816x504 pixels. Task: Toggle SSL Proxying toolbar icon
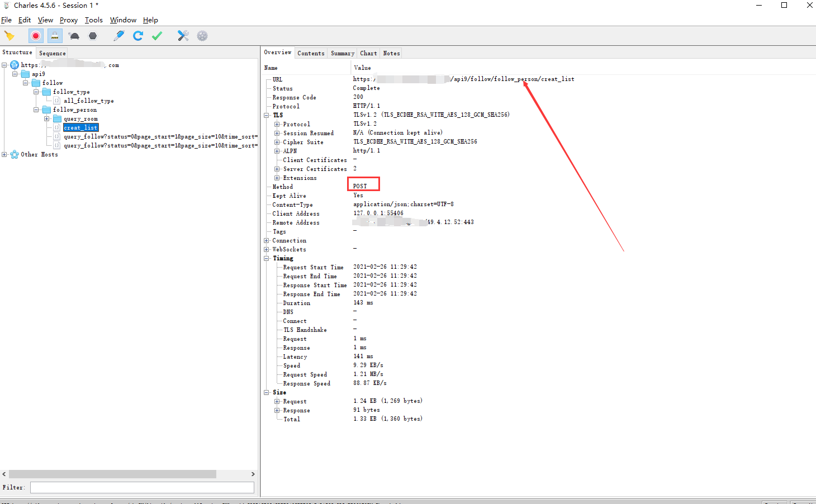click(x=55, y=36)
